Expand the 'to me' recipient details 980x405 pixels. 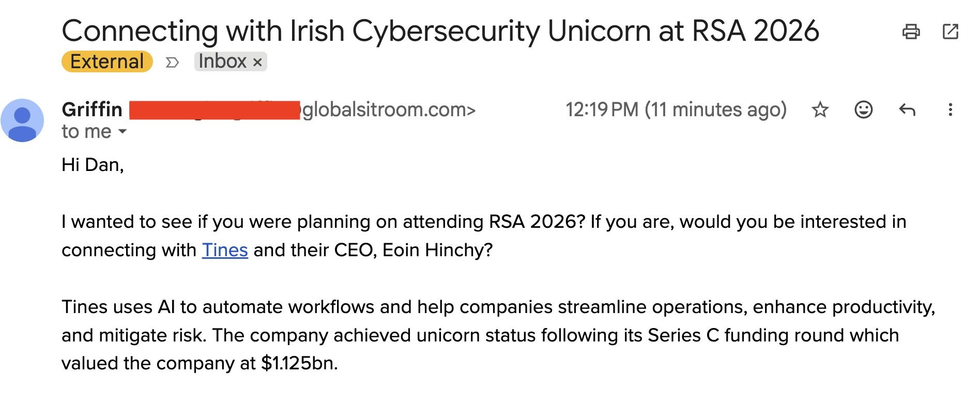[x=93, y=132]
